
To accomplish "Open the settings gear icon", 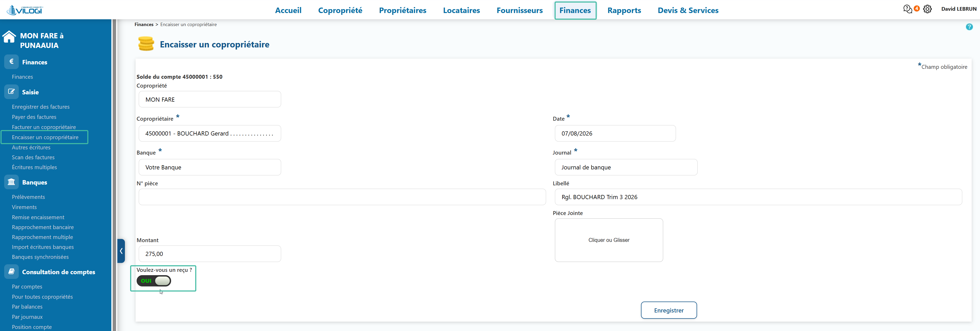I will coord(928,9).
